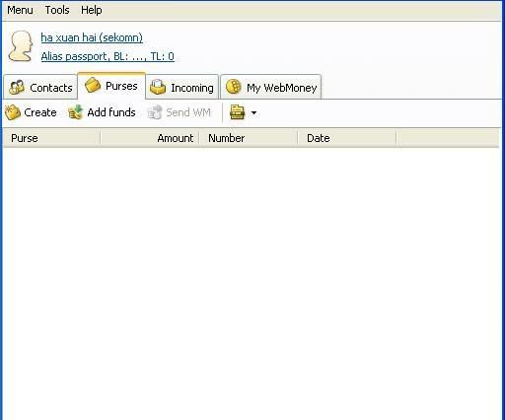Click the Send WM coins icon
505x420 pixels.
(155, 112)
